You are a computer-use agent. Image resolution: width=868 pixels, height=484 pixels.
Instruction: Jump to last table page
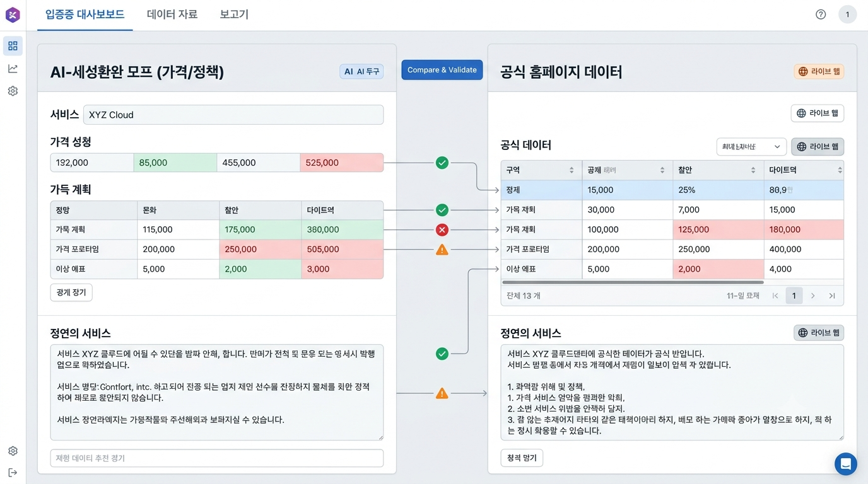coord(832,296)
